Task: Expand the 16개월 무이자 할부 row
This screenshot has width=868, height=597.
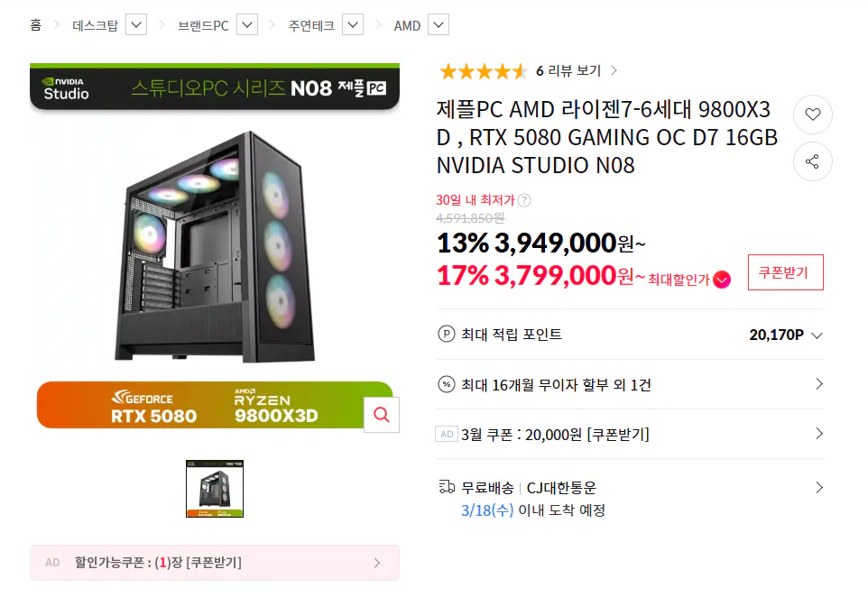Action: (x=819, y=384)
